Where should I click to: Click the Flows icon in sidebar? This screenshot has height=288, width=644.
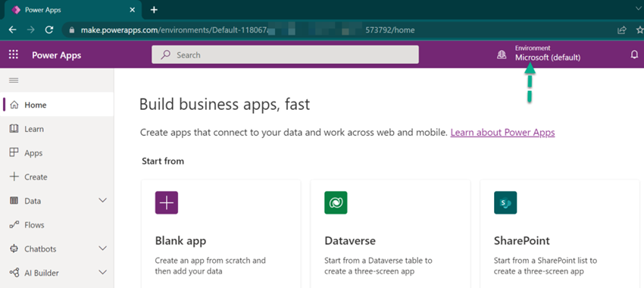14,225
